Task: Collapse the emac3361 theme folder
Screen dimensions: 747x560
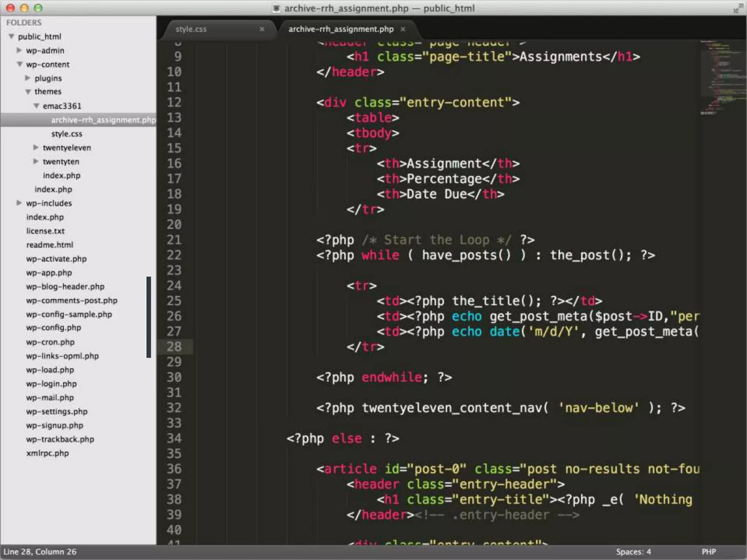Action: click(x=36, y=106)
